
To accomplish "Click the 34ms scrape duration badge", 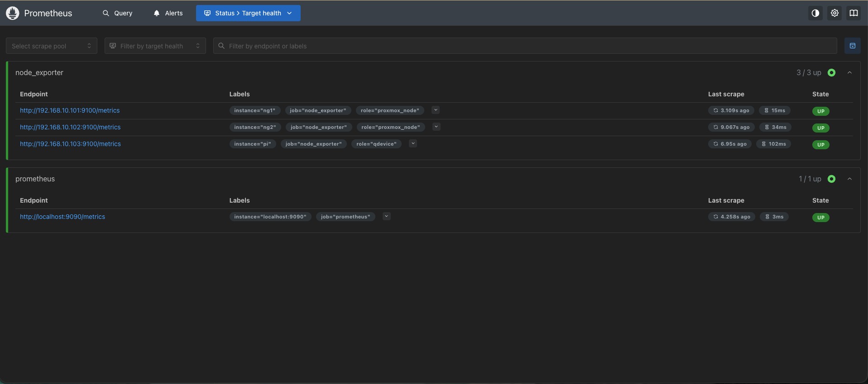I will tap(776, 127).
